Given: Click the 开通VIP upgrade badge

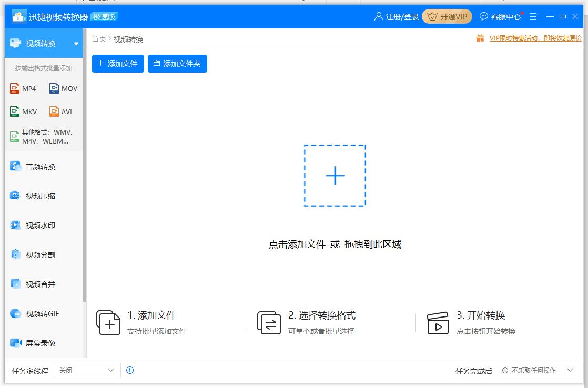Looking at the screenshot, I should (447, 16).
